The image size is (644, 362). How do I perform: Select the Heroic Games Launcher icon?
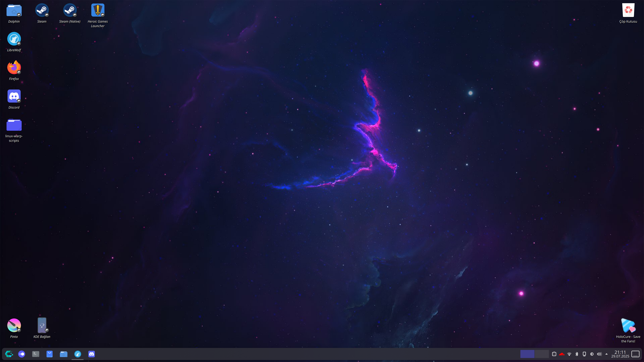pyautogui.click(x=98, y=15)
